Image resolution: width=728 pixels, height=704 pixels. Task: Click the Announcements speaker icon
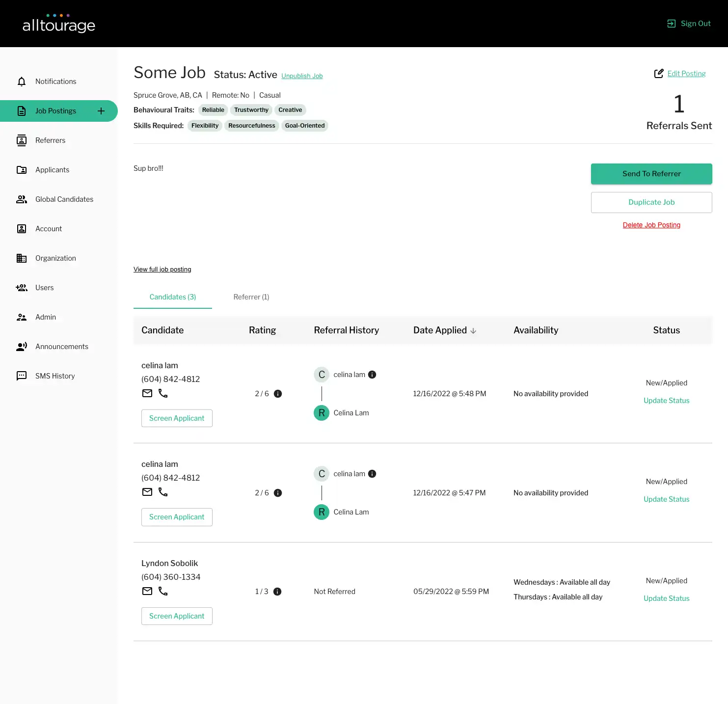pyautogui.click(x=22, y=347)
